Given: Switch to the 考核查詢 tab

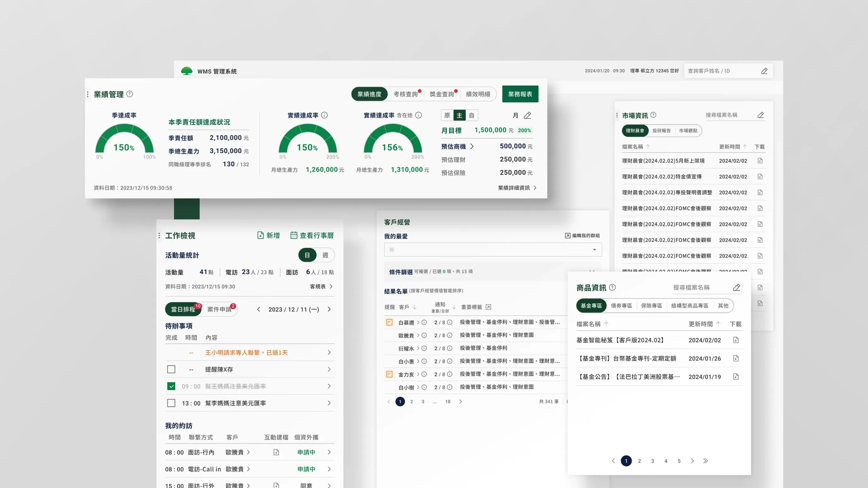Looking at the screenshot, I should click(405, 94).
